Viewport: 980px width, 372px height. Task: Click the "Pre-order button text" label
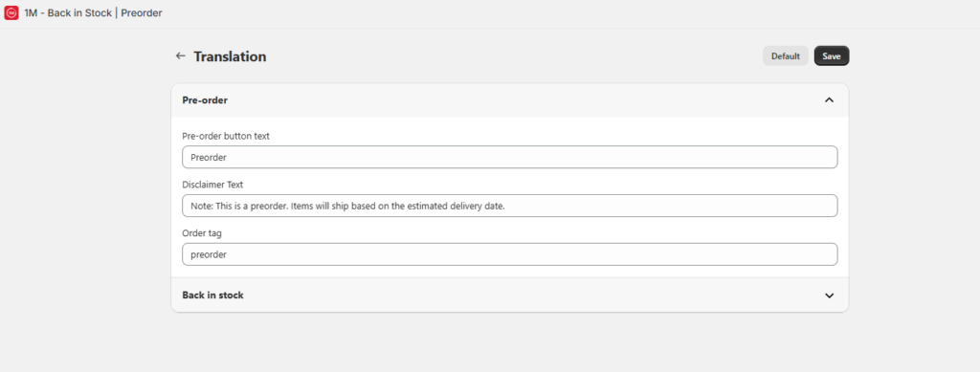[x=226, y=136]
